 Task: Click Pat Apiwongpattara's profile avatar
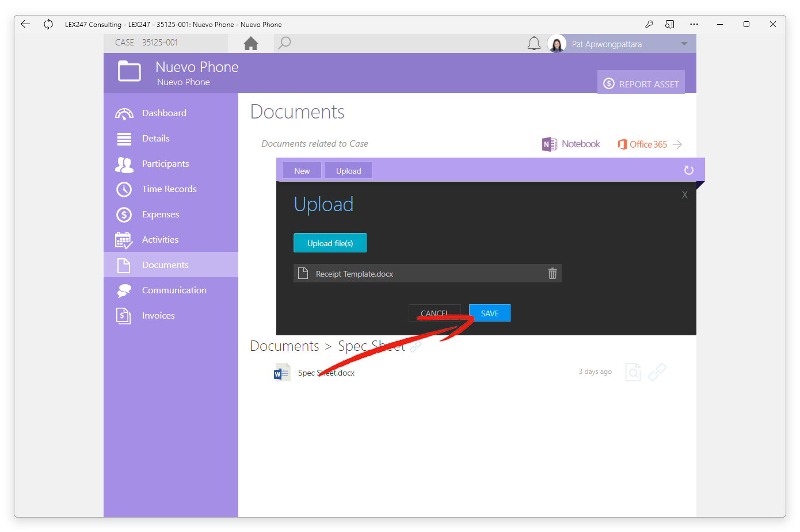point(557,44)
